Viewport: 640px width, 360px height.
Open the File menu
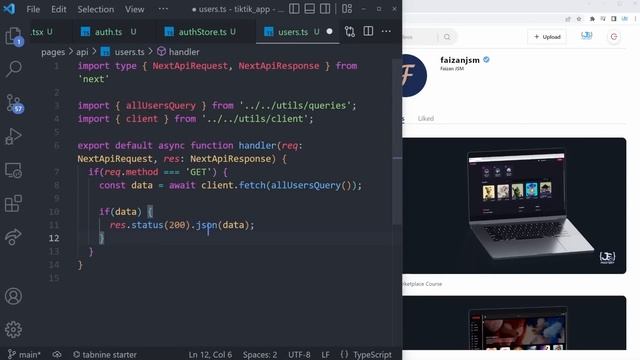click(33, 9)
